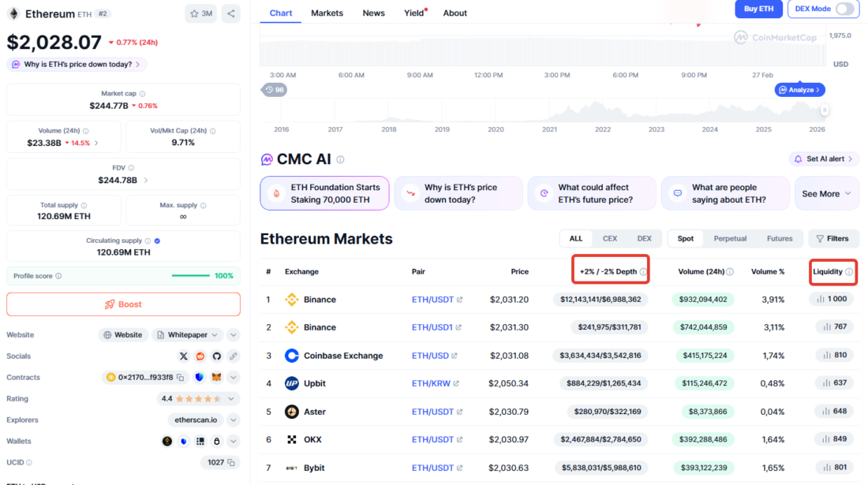Select Perpetual market type
This screenshot has width=868, height=485.
730,238
